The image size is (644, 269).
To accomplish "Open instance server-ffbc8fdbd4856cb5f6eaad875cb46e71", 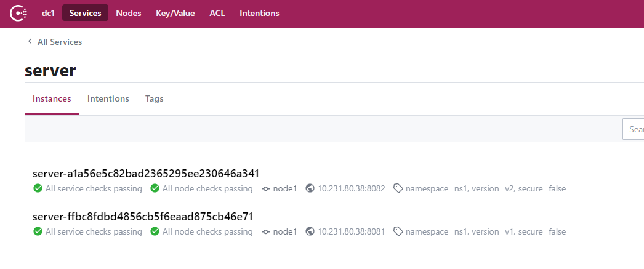I will 142,217.
